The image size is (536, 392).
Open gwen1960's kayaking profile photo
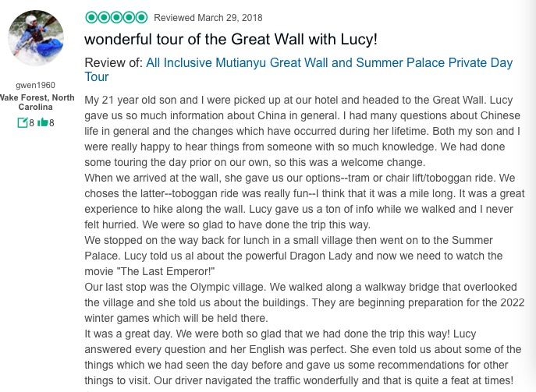tap(35, 39)
